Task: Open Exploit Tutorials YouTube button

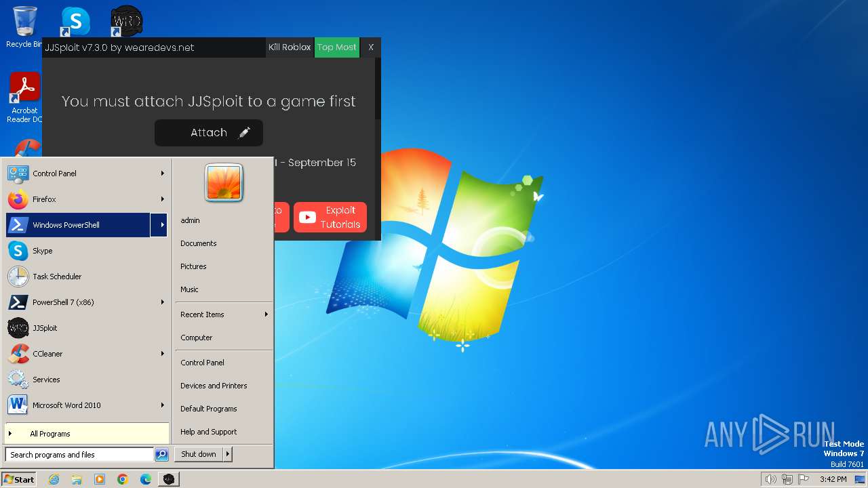Action: pyautogui.click(x=330, y=217)
